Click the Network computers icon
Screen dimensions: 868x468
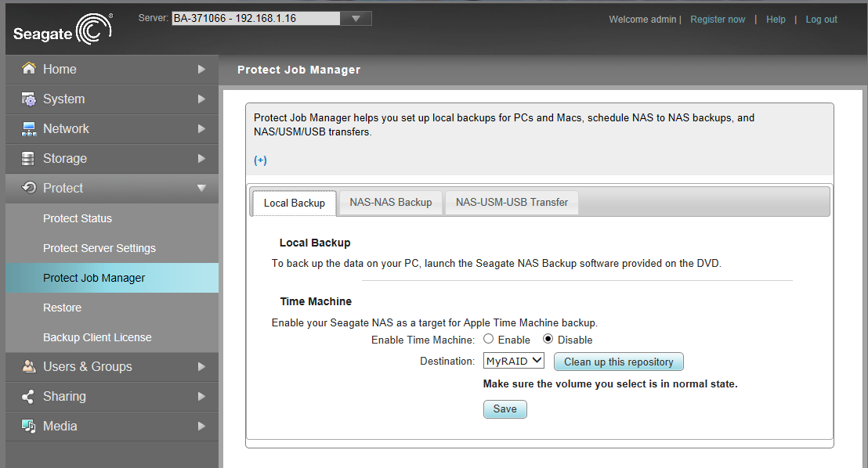coord(29,129)
